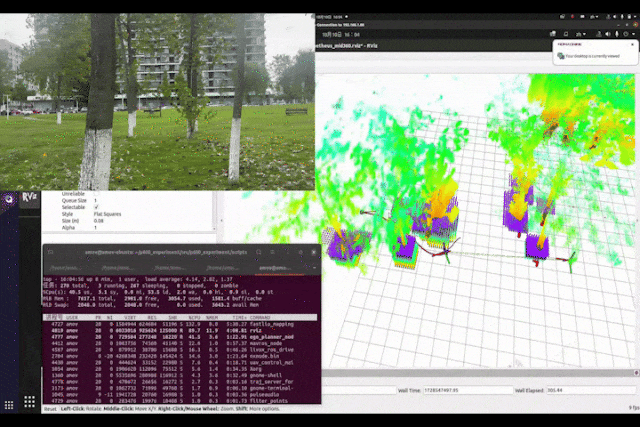Toggle the Selectable checkbox

pyautogui.click(x=96, y=206)
